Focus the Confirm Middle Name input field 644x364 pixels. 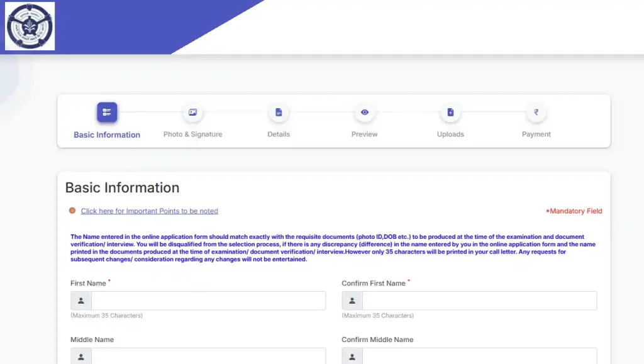(479, 356)
